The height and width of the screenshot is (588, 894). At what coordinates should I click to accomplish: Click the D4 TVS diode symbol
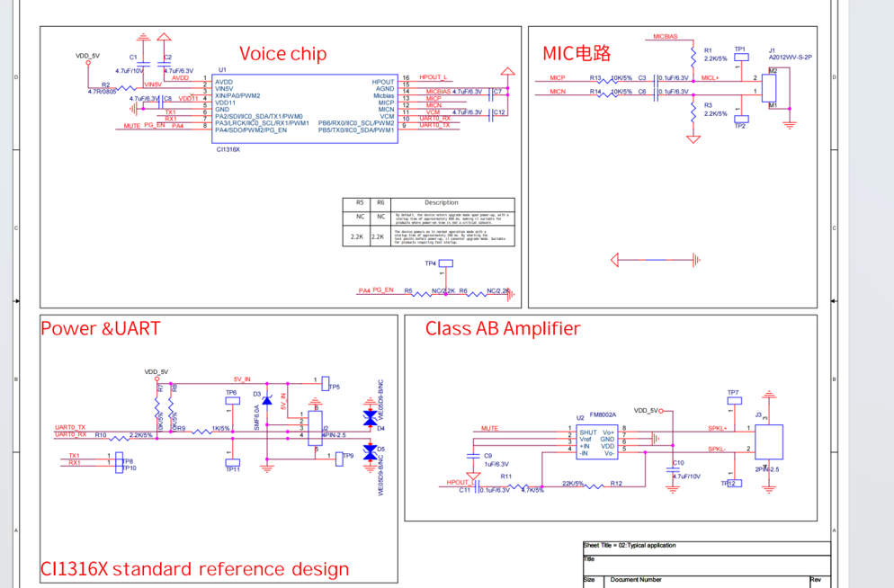click(x=370, y=419)
